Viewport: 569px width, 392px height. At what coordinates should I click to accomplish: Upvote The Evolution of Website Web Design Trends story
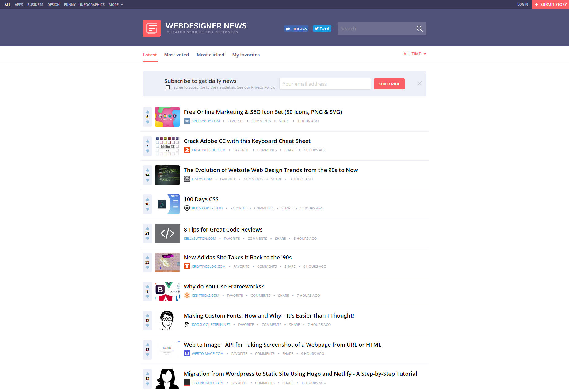147,170
